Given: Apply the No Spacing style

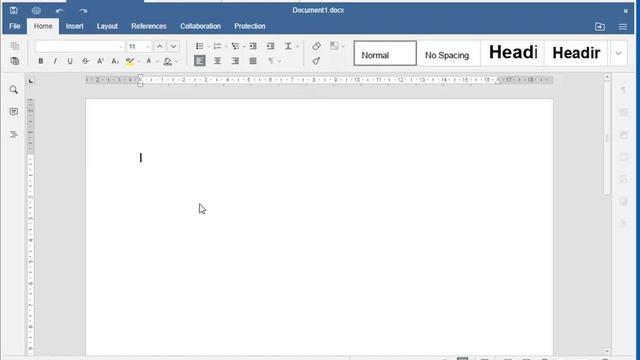Looking at the screenshot, I should (x=448, y=53).
